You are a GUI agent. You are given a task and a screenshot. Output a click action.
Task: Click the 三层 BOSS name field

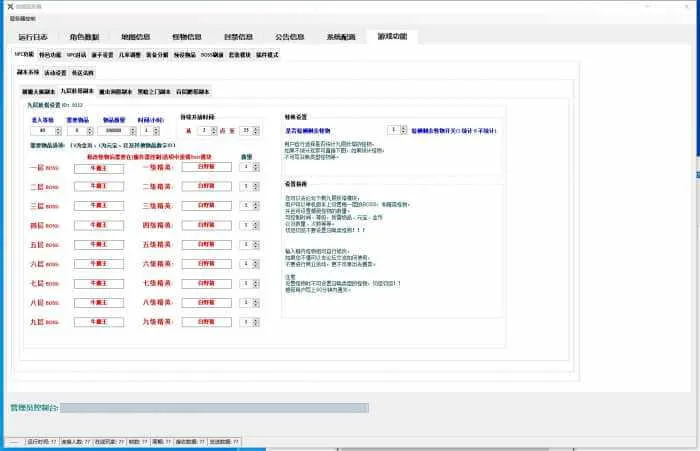[99, 206]
